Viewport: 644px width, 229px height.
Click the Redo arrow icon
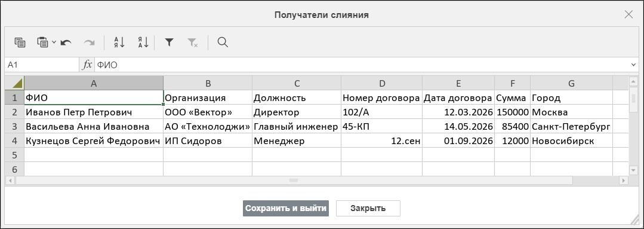point(89,42)
